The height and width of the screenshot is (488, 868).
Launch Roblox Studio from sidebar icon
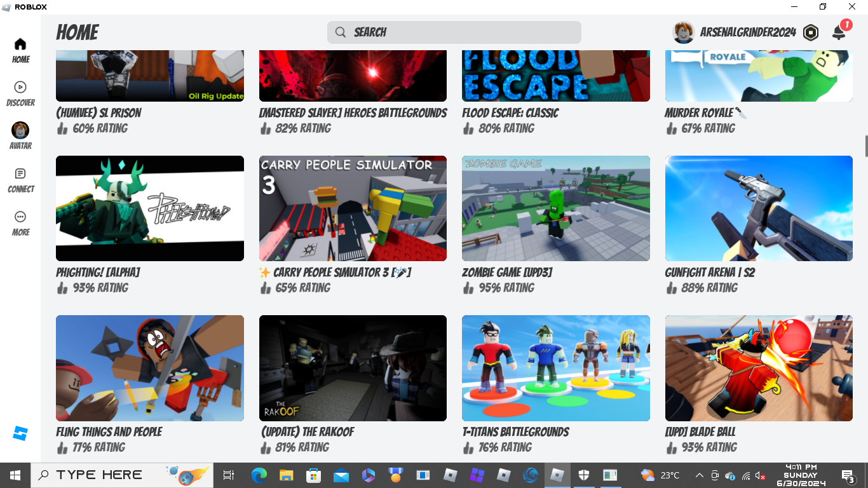click(x=20, y=434)
